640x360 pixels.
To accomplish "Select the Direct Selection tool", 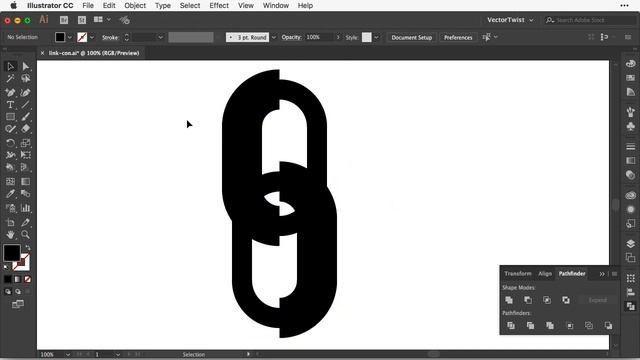I will point(25,66).
